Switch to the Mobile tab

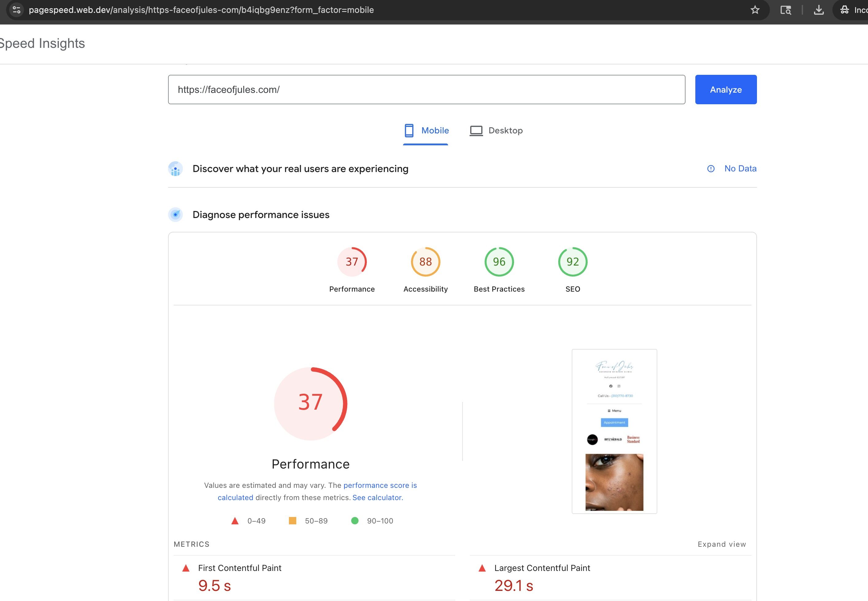426,131
